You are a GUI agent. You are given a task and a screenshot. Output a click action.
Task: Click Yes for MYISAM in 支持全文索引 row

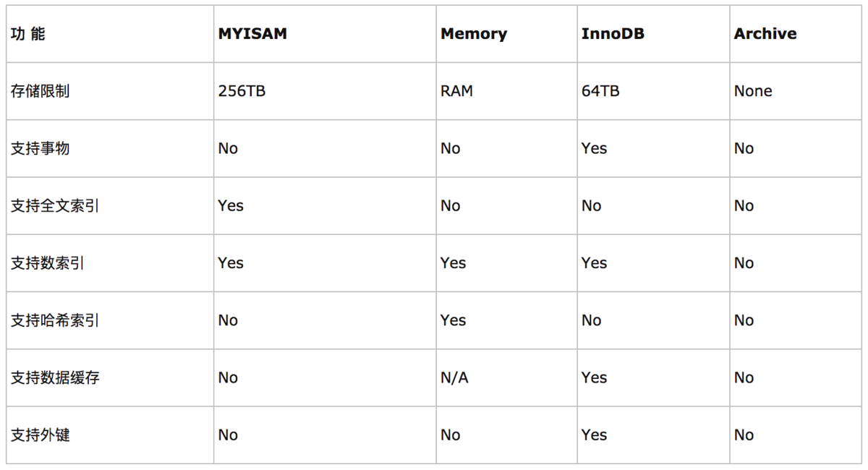tap(231, 205)
